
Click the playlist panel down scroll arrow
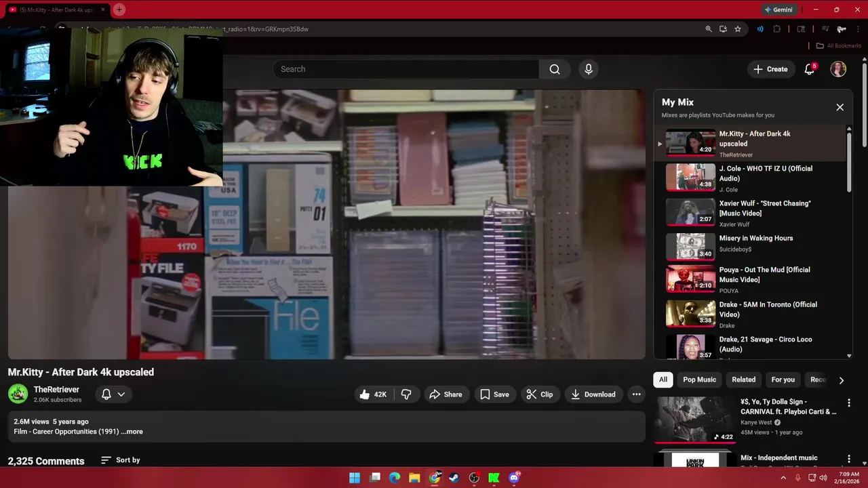849,356
